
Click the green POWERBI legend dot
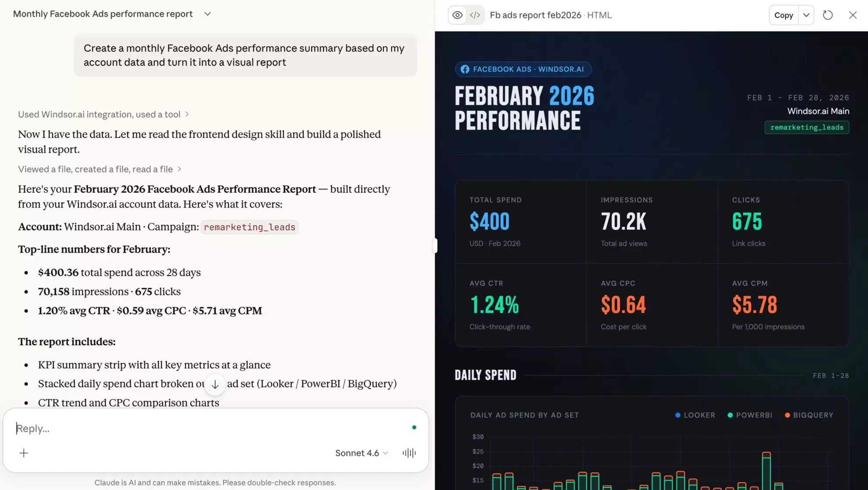coord(730,415)
